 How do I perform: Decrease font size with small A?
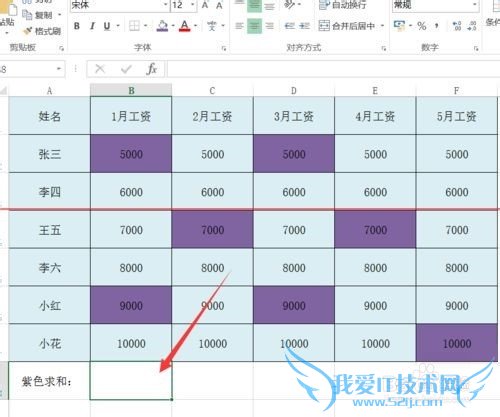click(219, 5)
